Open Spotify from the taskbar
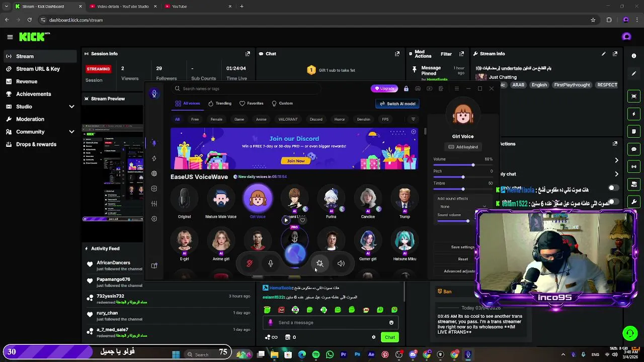The height and width of the screenshot is (362, 644). pos(316,354)
